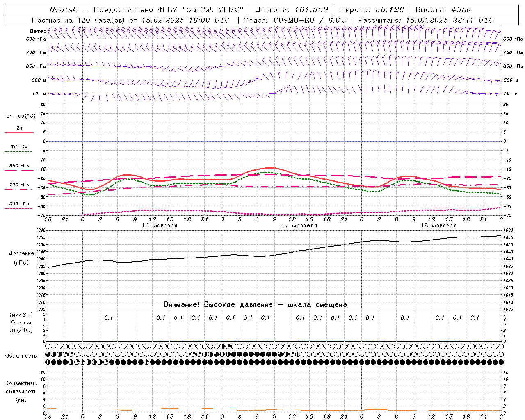Click the 'Конвективн.' convective cloud label
525x420 pixels.
(x=21, y=383)
